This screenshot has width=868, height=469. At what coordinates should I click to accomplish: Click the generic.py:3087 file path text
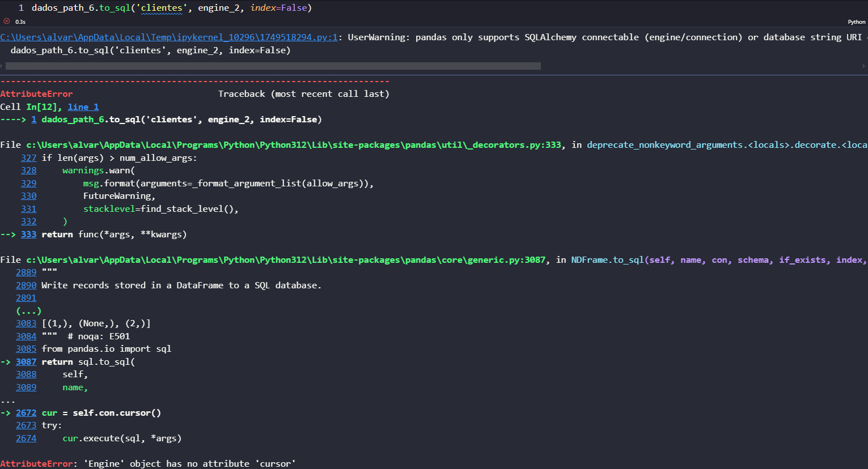coord(286,260)
